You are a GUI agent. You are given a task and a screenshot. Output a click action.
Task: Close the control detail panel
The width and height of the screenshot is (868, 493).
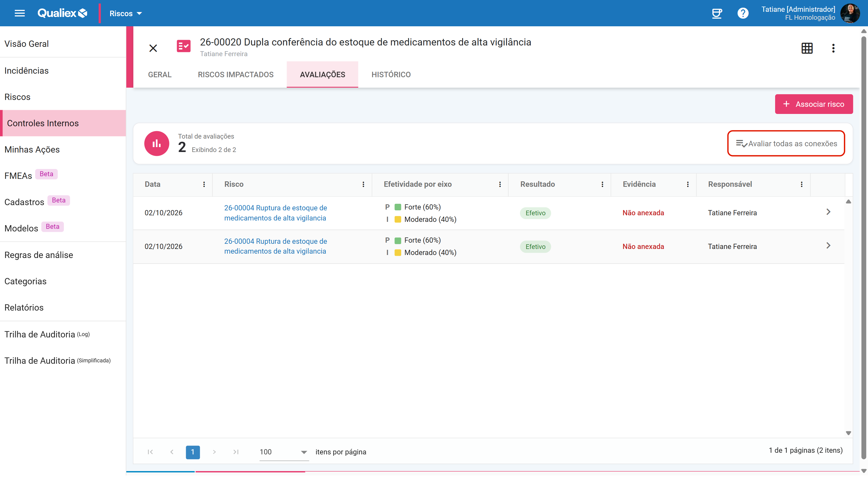coord(153,48)
